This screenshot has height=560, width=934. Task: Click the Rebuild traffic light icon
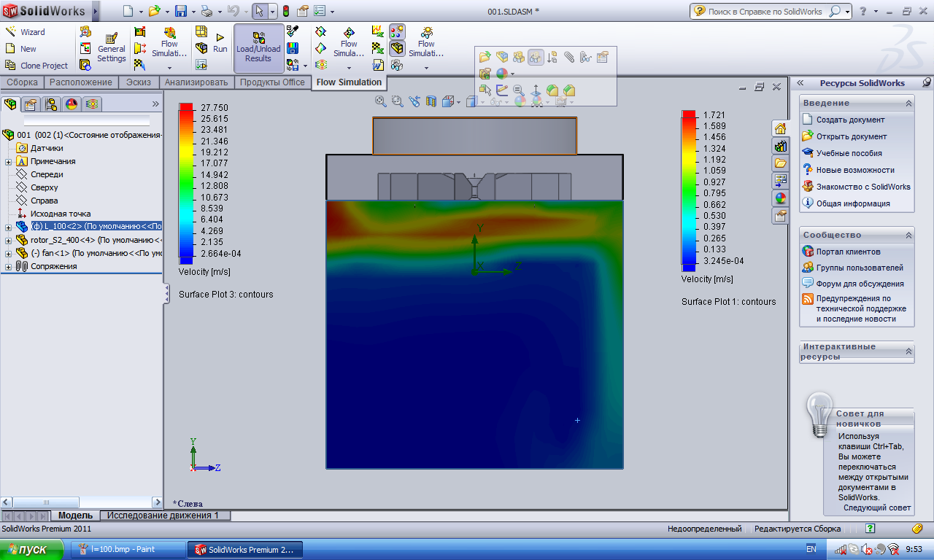(x=285, y=11)
